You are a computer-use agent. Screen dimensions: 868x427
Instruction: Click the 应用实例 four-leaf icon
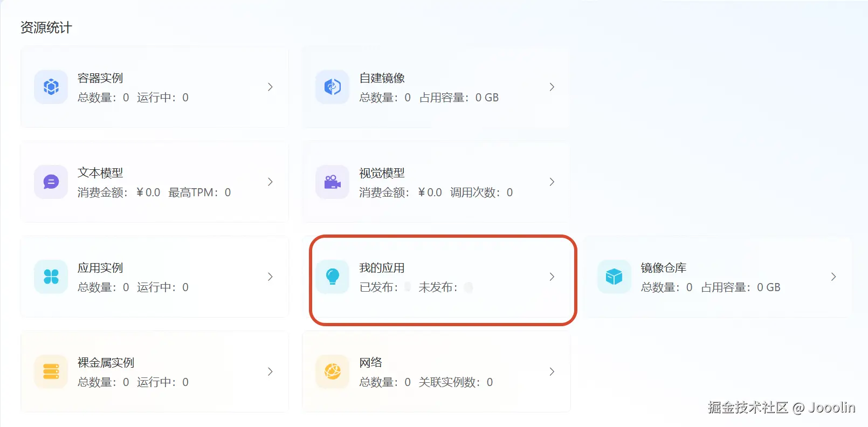click(51, 277)
